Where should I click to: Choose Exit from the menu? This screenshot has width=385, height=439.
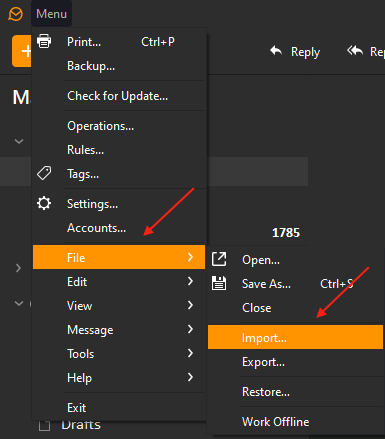coord(119,407)
